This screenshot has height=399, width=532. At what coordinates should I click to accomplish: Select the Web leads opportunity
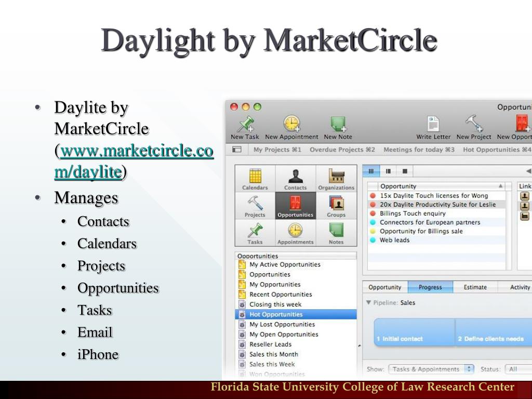pyautogui.click(x=436, y=240)
